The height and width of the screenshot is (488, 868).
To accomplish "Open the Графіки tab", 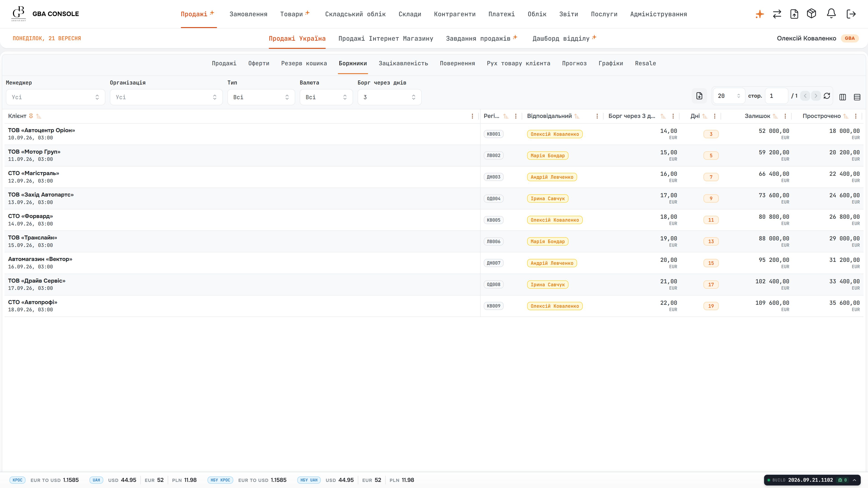I will click(x=611, y=63).
